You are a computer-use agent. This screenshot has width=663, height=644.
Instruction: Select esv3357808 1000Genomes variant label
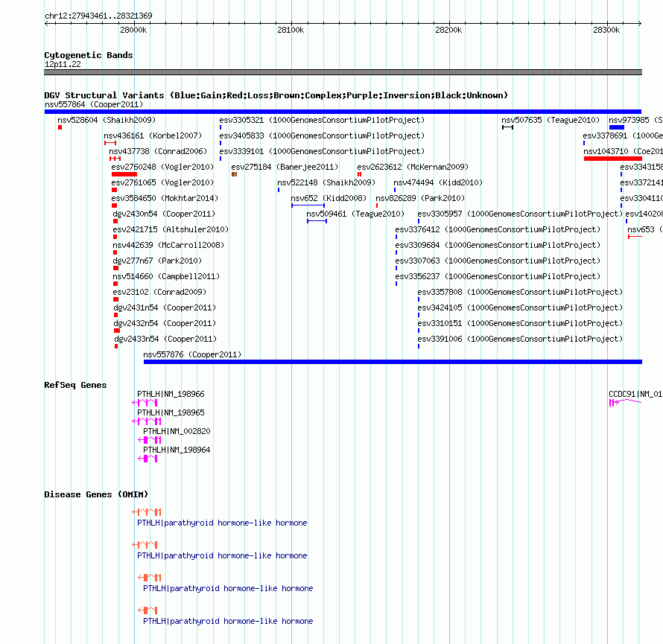(x=520, y=292)
